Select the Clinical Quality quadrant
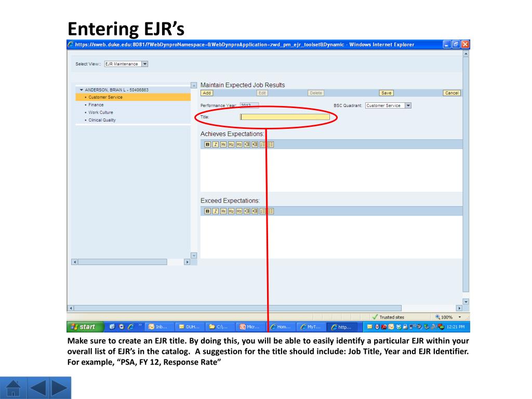Screen dimensions: 532x399 (x=102, y=120)
